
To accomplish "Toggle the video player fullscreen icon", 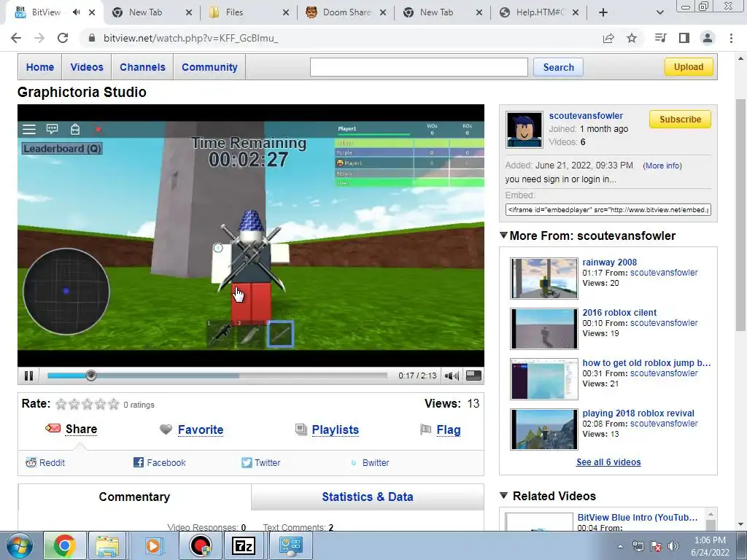I will coord(473,376).
